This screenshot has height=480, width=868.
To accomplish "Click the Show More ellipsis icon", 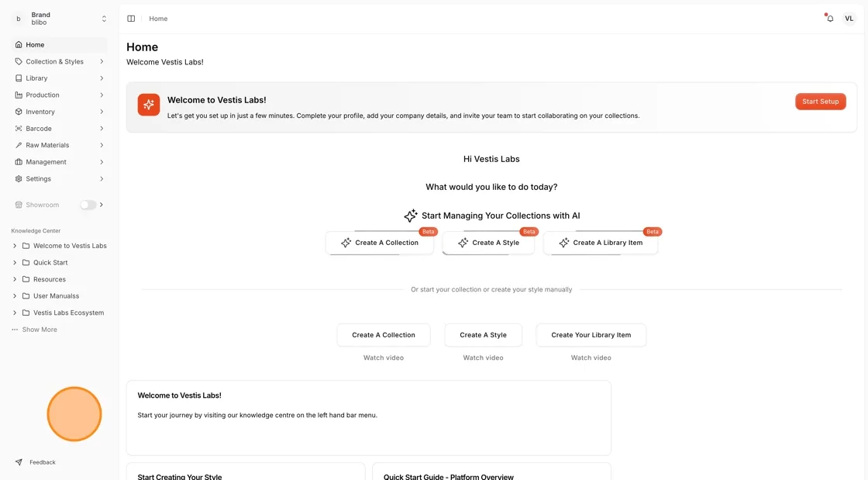I will (x=15, y=330).
